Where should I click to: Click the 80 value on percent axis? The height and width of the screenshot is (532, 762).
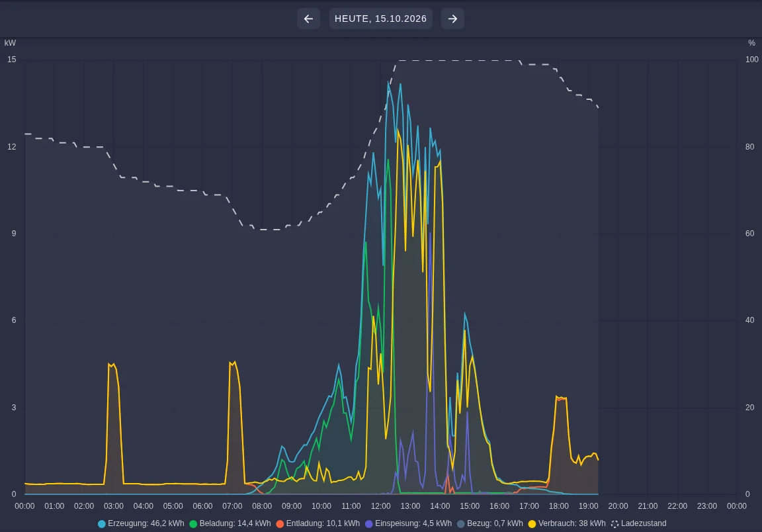click(x=750, y=147)
